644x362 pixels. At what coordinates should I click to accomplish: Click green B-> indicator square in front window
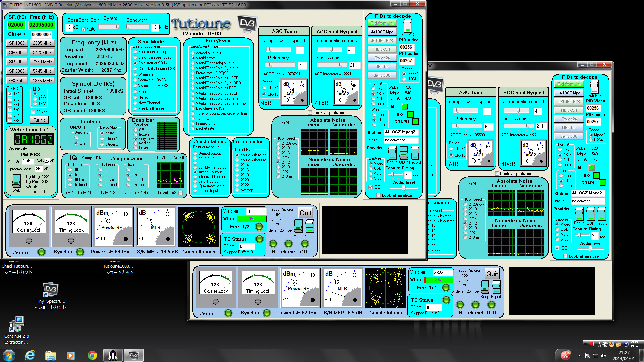pos(410,114)
